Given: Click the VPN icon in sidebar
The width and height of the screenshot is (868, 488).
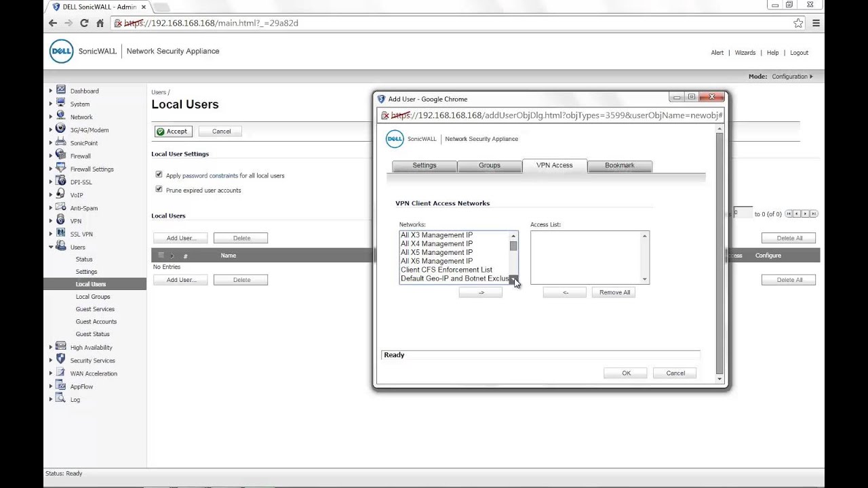Looking at the screenshot, I should tap(61, 220).
